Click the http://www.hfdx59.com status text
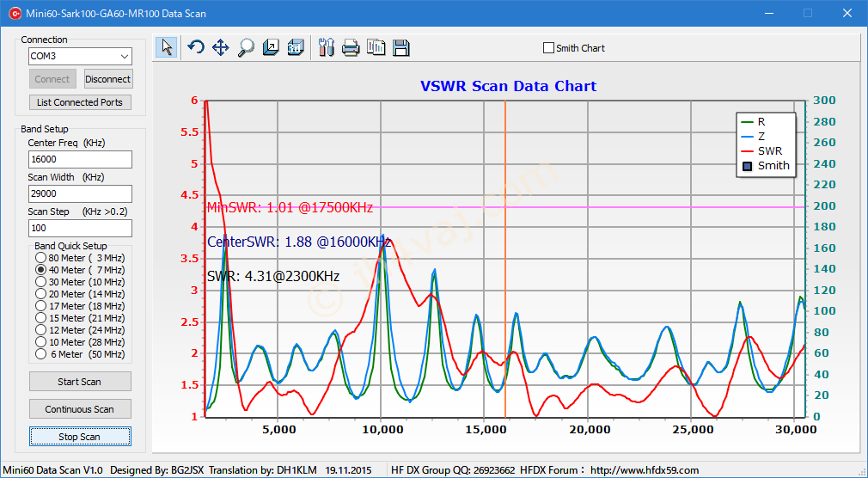The width and height of the screenshot is (868, 478). click(x=645, y=470)
